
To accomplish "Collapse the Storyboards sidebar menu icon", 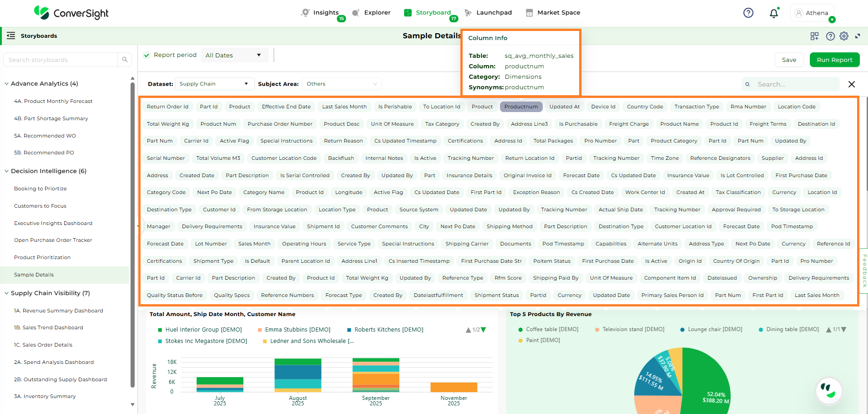I will point(11,36).
